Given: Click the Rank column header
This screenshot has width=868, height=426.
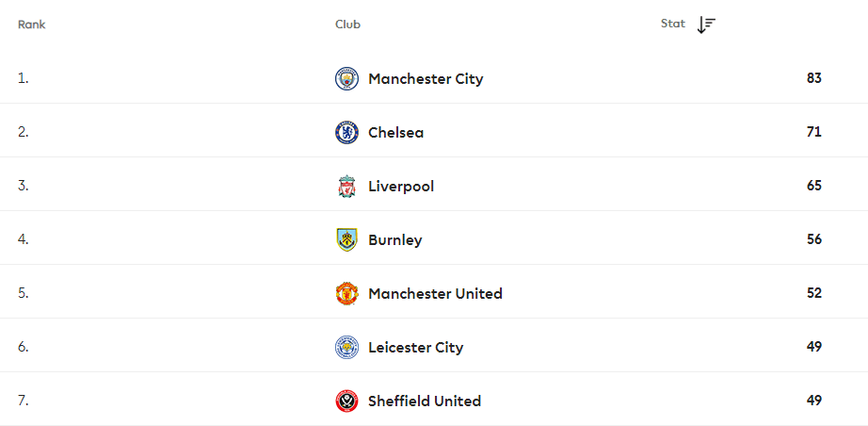Looking at the screenshot, I should (32, 25).
